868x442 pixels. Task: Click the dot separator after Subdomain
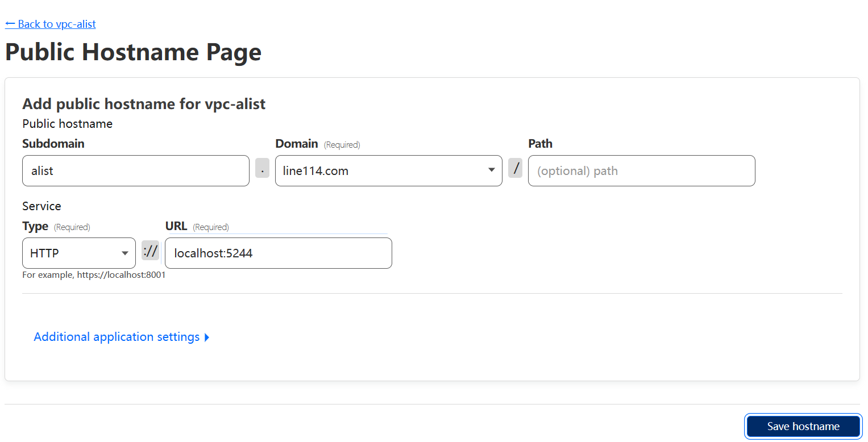262,168
